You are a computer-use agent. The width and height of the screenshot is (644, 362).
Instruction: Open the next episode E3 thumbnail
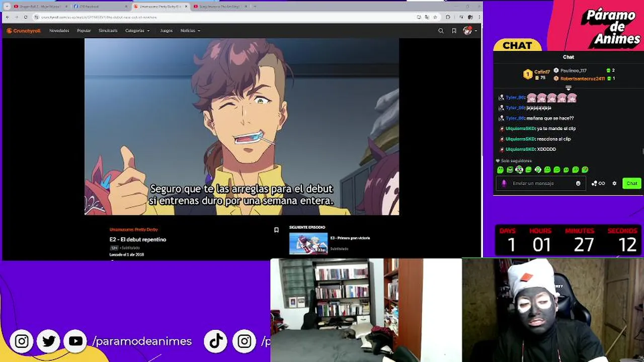point(308,244)
